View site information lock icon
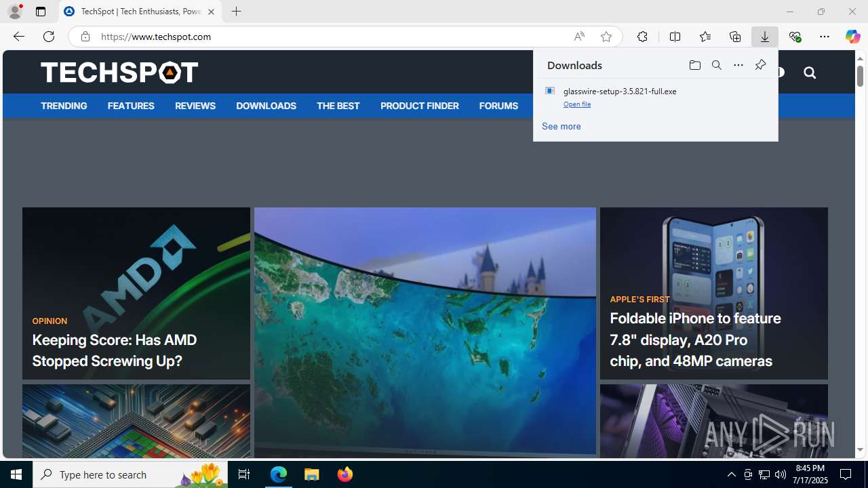This screenshot has height=488, width=868. tap(85, 37)
